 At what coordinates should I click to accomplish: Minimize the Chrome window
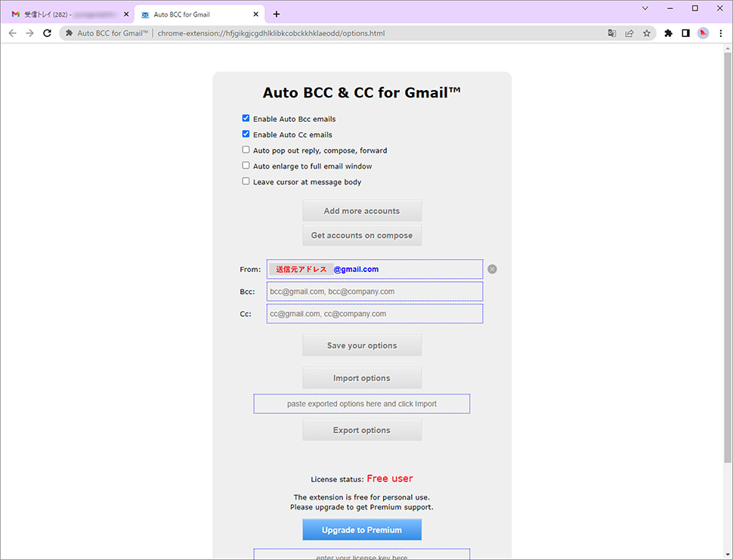tap(670, 8)
